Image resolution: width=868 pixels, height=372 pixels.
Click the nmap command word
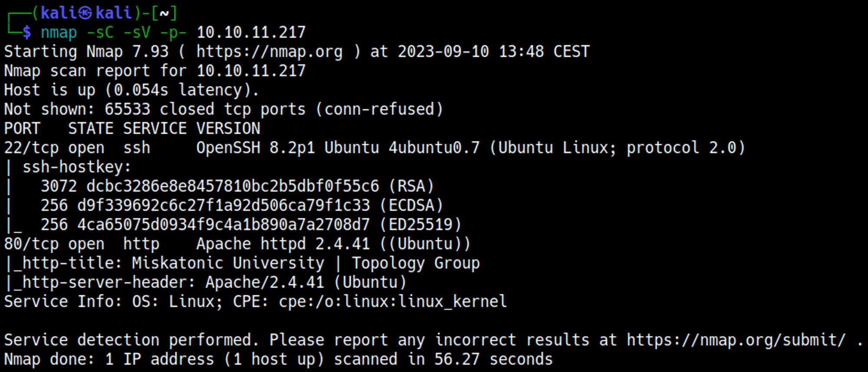point(59,33)
